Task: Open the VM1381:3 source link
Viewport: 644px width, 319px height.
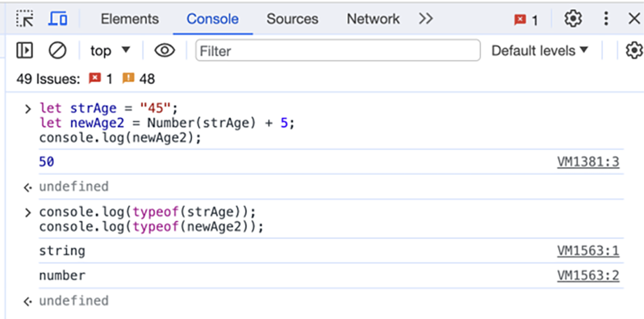Action: 588,162
